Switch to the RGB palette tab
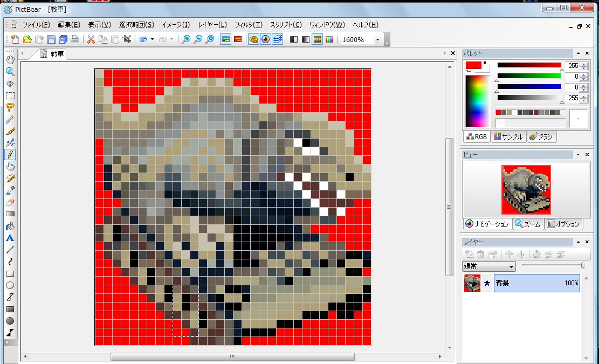 click(477, 137)
